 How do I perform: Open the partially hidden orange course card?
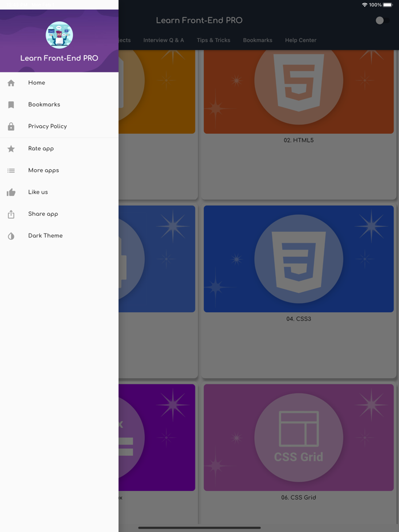point(158,124)
